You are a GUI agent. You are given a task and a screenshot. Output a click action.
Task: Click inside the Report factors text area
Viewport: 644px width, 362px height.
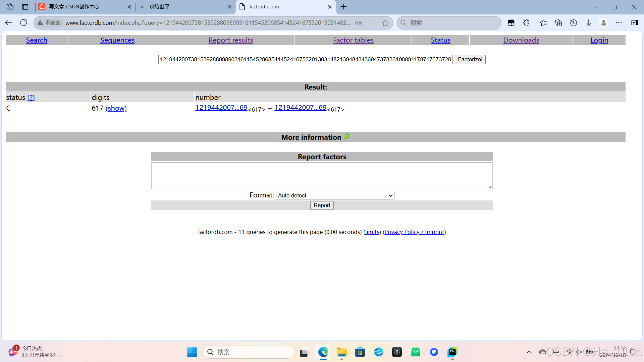[x=322, y=175]
